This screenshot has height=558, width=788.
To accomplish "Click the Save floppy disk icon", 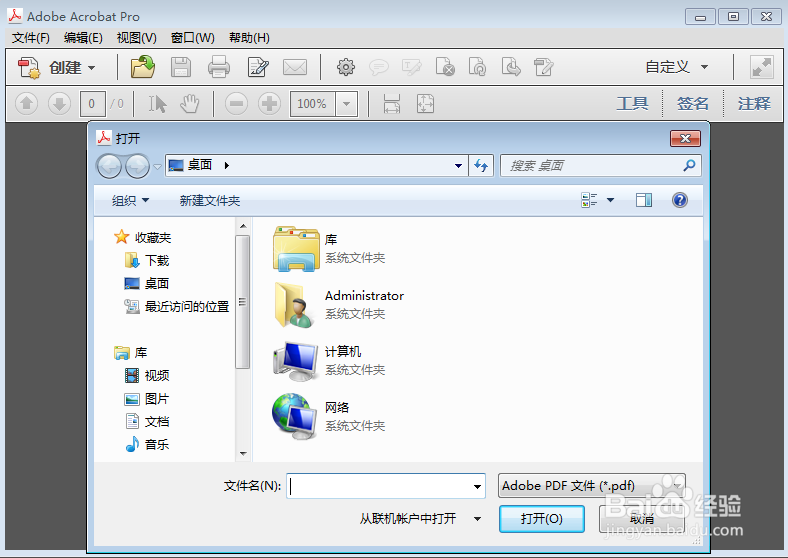I will (181, 67).
